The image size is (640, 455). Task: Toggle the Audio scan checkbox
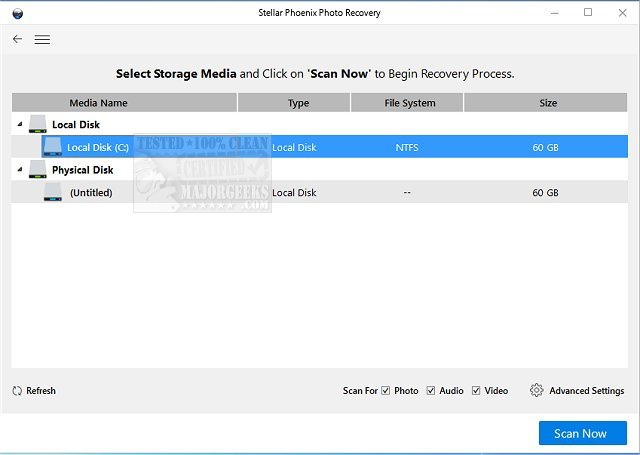(431, 391)
